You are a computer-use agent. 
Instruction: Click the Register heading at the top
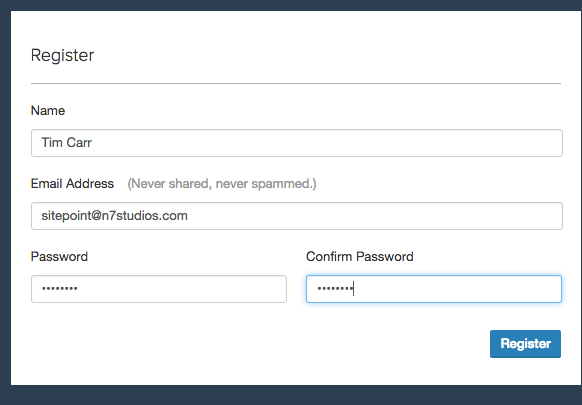click(62, 55)
